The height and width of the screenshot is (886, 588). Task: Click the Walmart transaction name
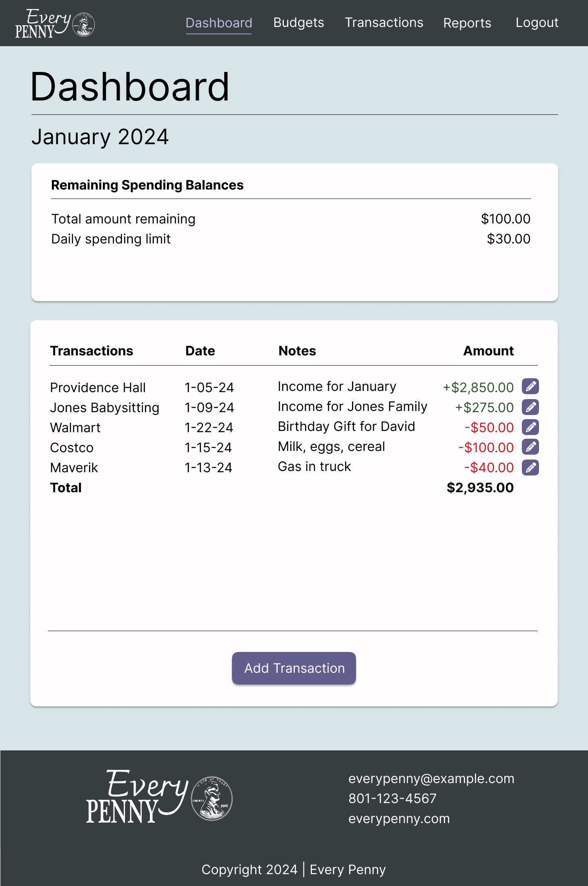(x=75, y=428)
